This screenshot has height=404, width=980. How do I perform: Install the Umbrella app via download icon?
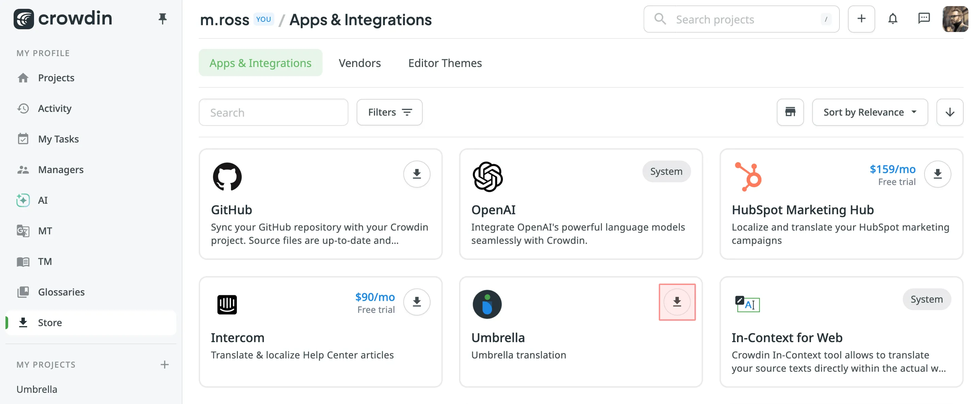pyautogui.click(x=677, y=302)
